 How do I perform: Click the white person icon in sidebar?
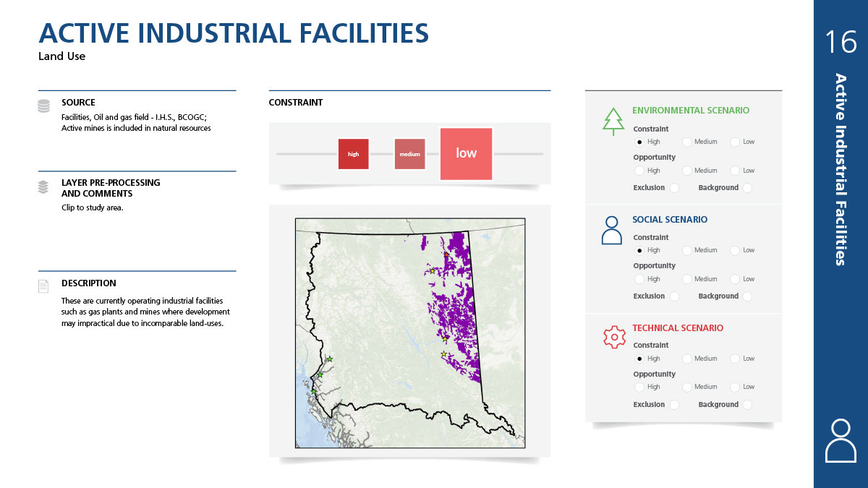click(x=841, y=440)
